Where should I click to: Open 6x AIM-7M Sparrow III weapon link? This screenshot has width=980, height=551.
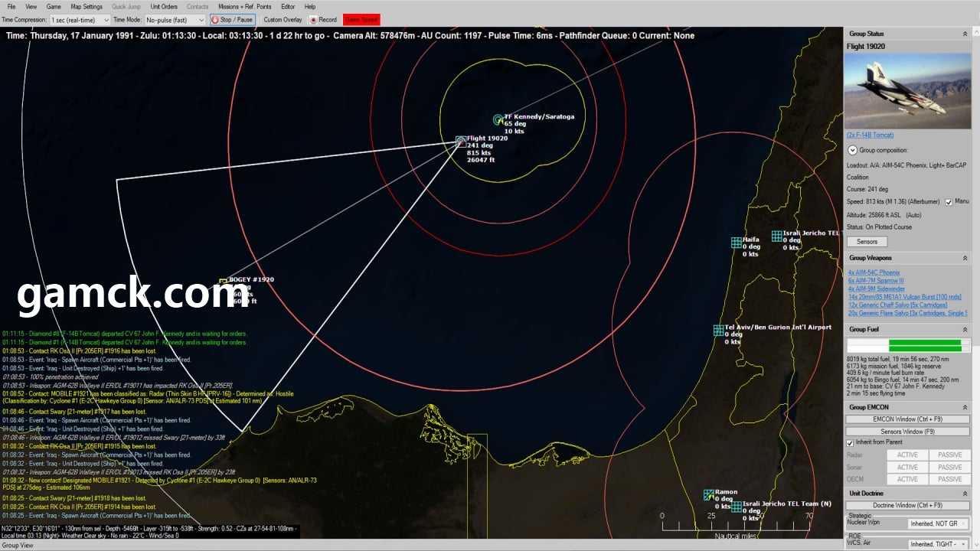tap(876, 281)
